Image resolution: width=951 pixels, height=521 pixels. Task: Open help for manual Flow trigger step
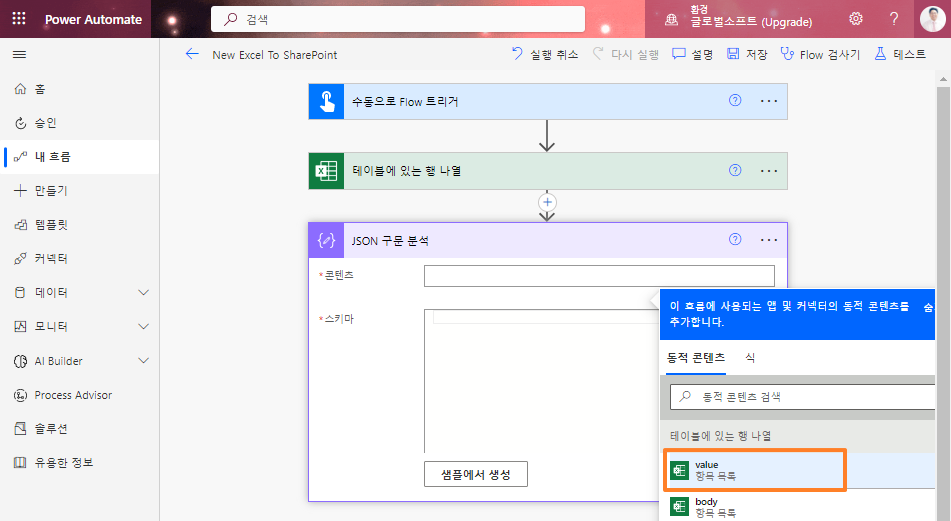tap(735, 101)
